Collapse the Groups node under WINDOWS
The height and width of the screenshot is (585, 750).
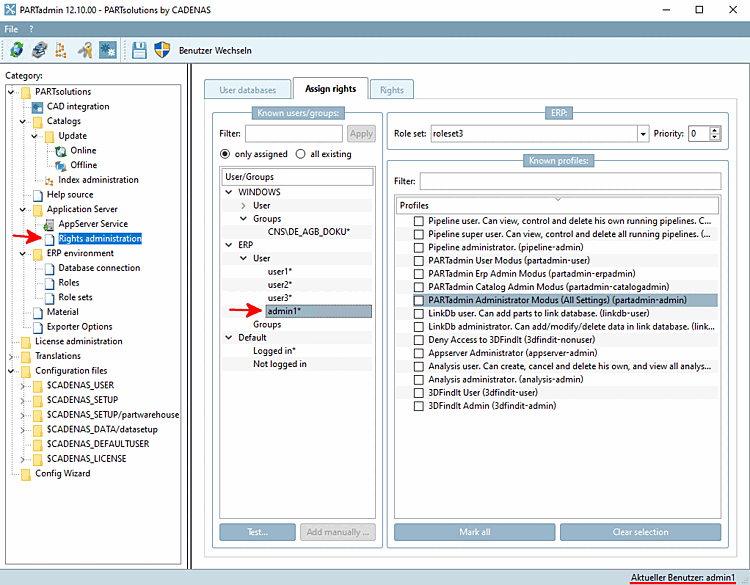tap(243, 219)
